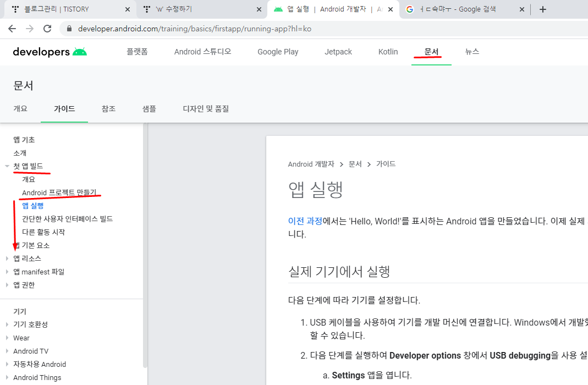Viewport: 588px width, 385px height.
Task: Close the Google 검색 tab
Action: [521, 9]
